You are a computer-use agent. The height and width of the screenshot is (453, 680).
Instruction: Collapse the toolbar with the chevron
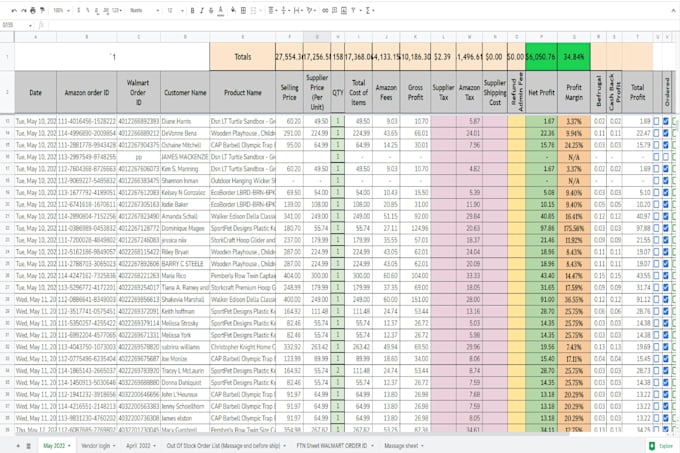tap(673, 10)
